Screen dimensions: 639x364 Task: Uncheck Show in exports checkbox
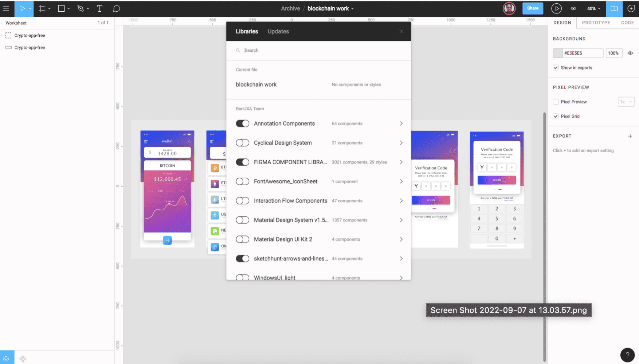click(x=556, y=68)
